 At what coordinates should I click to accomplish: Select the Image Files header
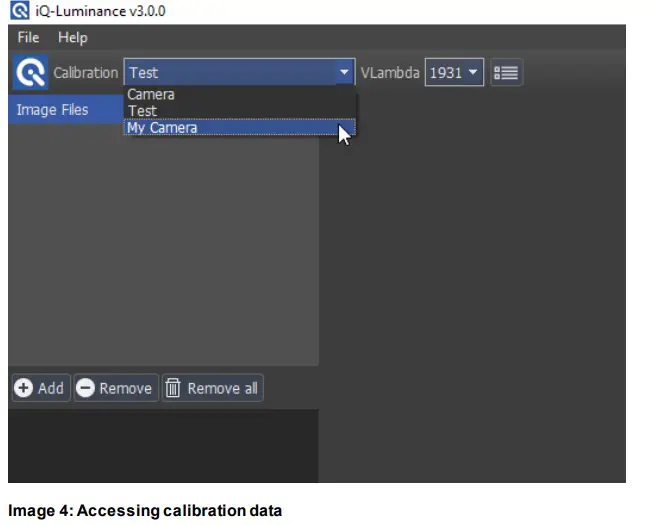click(x=65, y=109)
